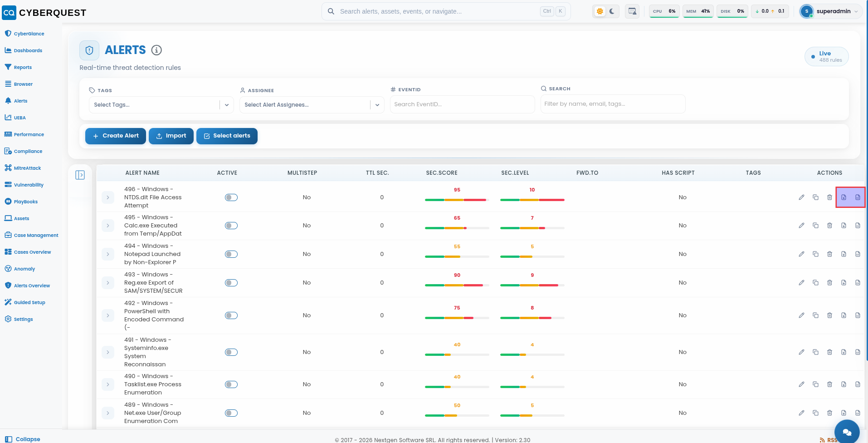Delete alert 495 Calc.exe rule
This screenshot has height=443, width=868.
pos(830,226)
